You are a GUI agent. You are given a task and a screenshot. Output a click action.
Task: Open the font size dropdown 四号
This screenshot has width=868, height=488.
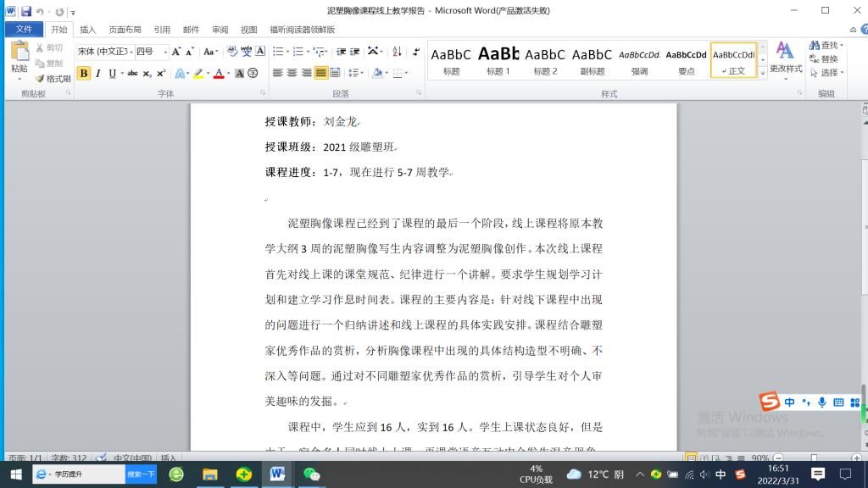click(x=152, y=52)
